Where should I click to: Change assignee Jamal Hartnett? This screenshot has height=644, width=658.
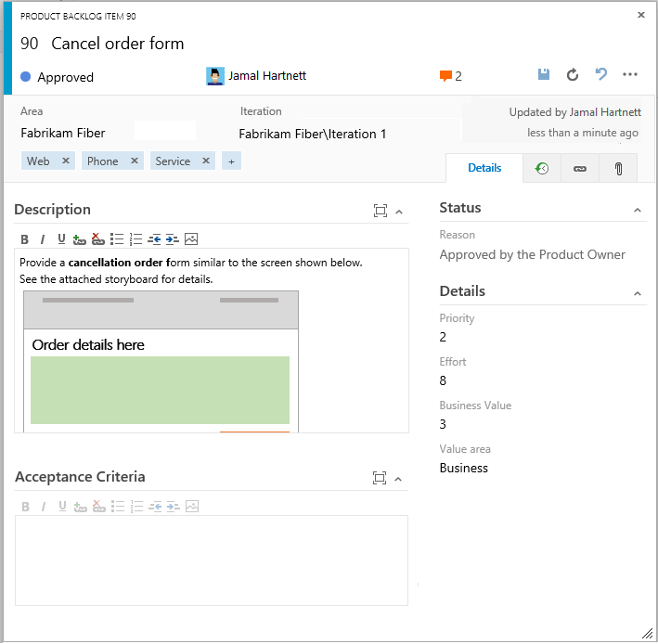[x=267, y=76]
